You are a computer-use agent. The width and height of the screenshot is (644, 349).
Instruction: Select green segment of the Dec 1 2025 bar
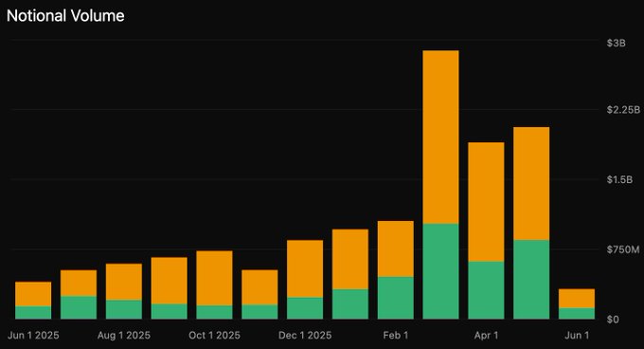(305, 308)
